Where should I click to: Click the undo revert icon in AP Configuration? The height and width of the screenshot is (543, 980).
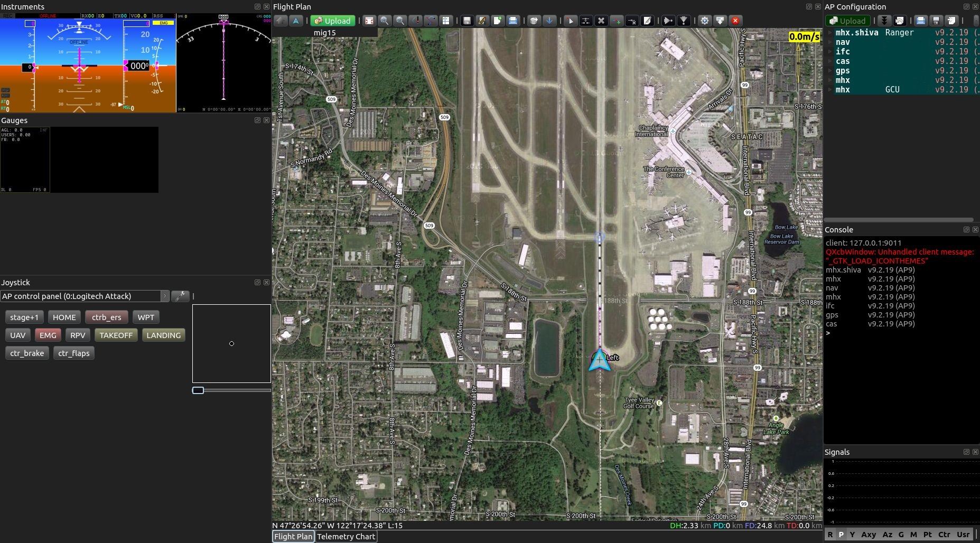click(x=899, y=21)
